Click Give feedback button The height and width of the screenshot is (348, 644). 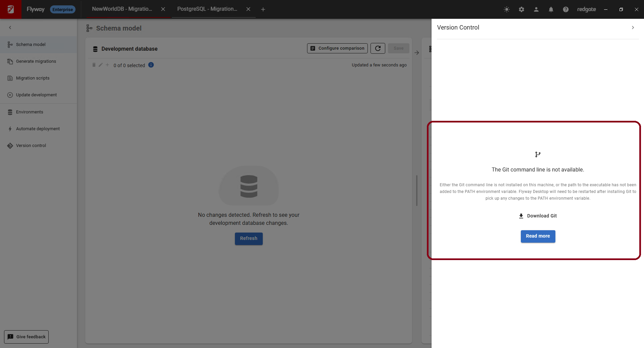pos(26,337)
